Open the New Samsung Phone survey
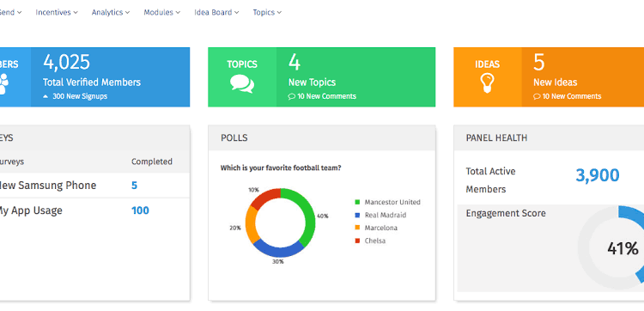 tap(47, 186)
